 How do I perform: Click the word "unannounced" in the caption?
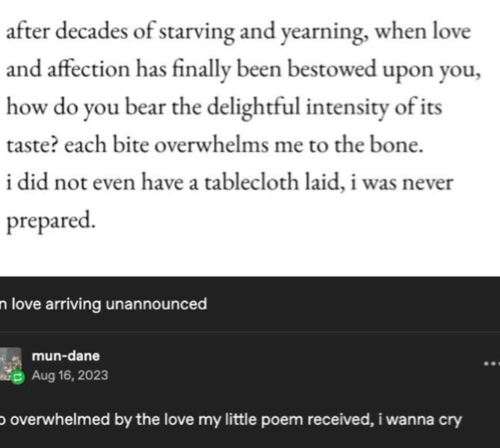click(x=156, y=305)
